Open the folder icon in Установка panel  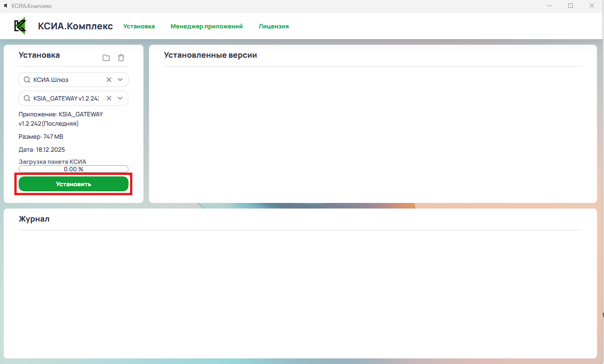(106, 58)
